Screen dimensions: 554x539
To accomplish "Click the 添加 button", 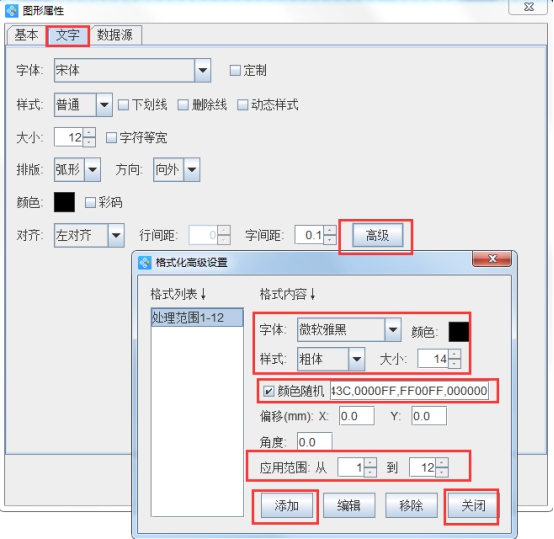I will point(286,505).
